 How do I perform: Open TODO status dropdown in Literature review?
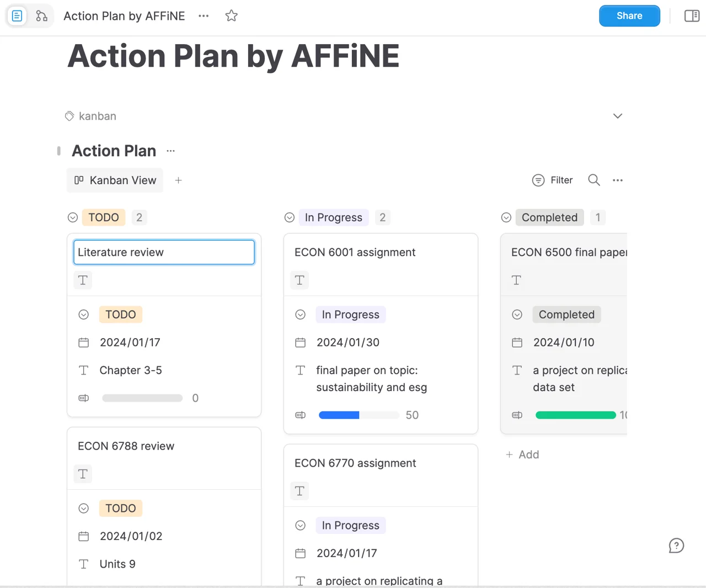(121, 314)
